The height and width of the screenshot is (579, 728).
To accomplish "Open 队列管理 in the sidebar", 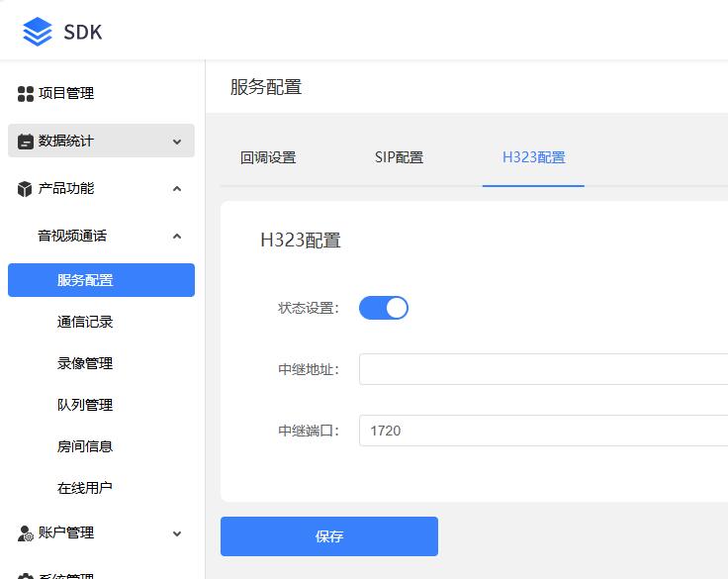I will [x=85, y=405].
